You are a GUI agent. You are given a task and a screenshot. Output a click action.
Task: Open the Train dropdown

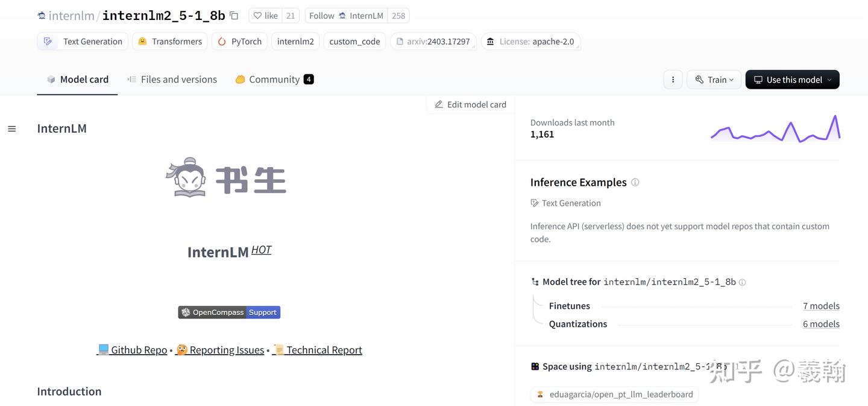(714, 79)
